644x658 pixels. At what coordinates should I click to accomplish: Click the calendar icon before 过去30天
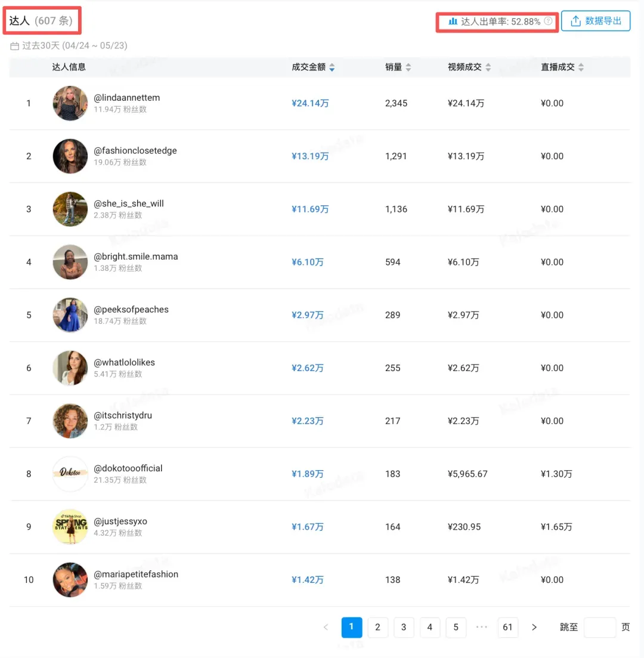(15, 46)
